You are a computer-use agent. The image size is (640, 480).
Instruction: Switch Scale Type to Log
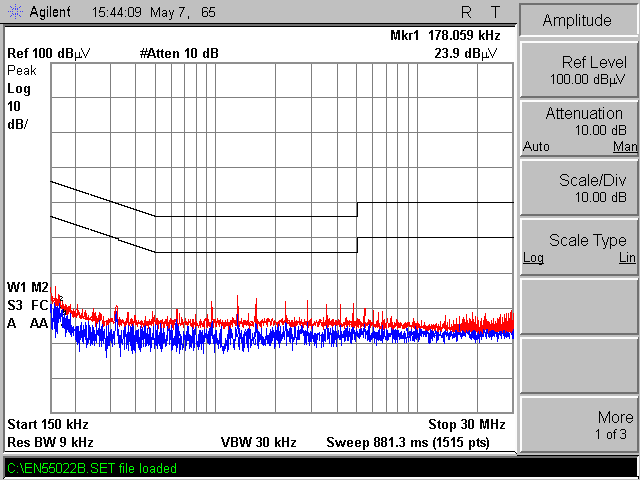pos(533,257)
